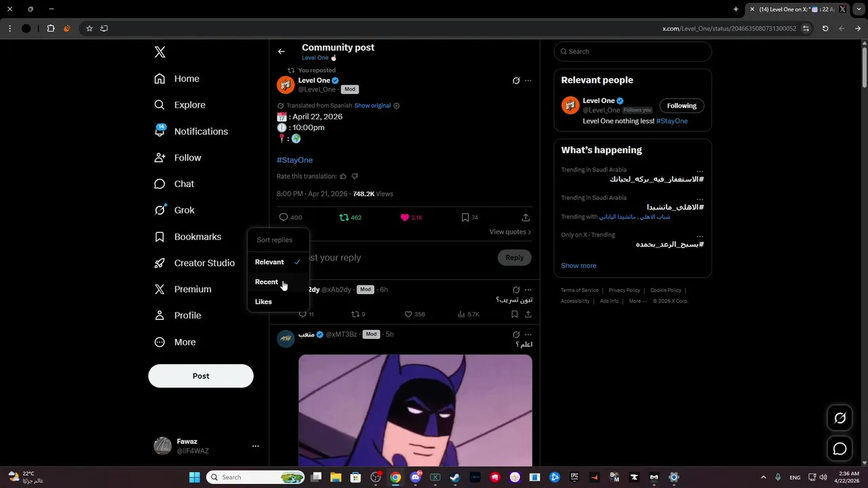Click Show more under What's happening
868x488 pixels.
[x=578, y=266]
